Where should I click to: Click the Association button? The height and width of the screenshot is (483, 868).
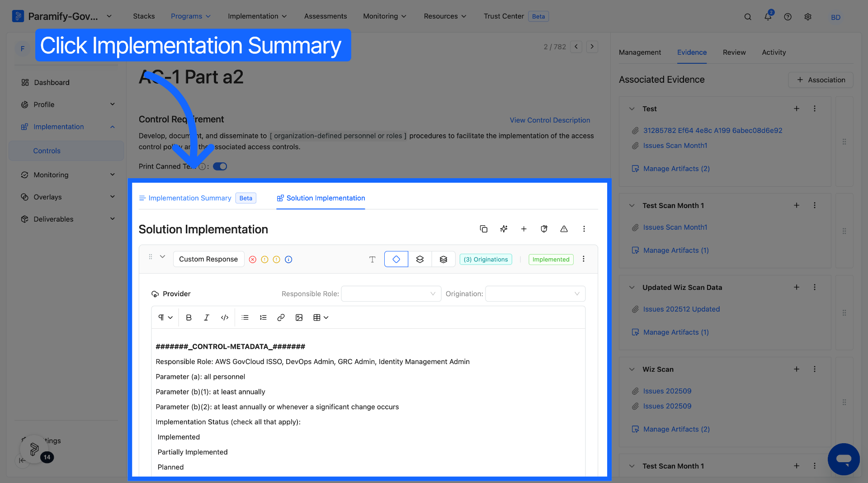(x=821, y=80)
